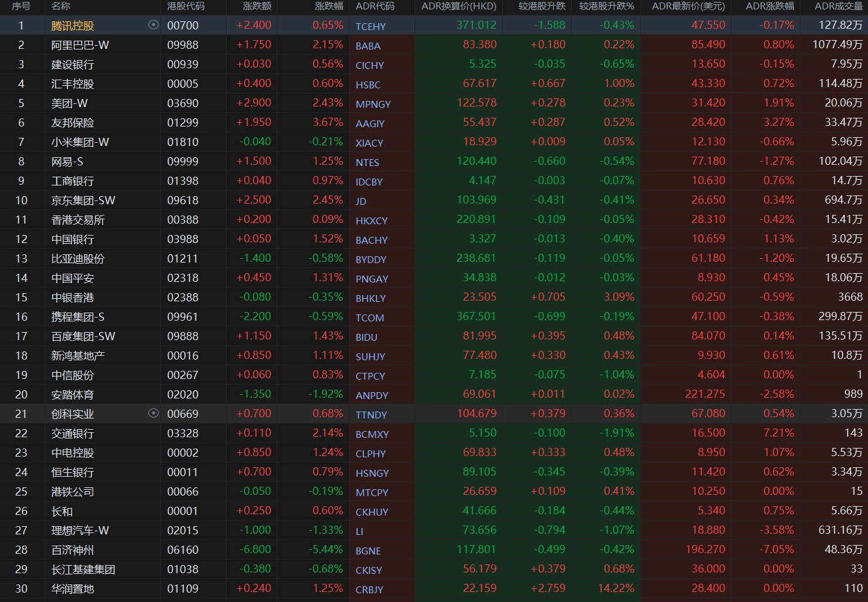This screenshot has height=602, width=868.
Task: Click stock code 09618 for 京东集团-SW
Action: pyautogui.click(x=183, y=200)
